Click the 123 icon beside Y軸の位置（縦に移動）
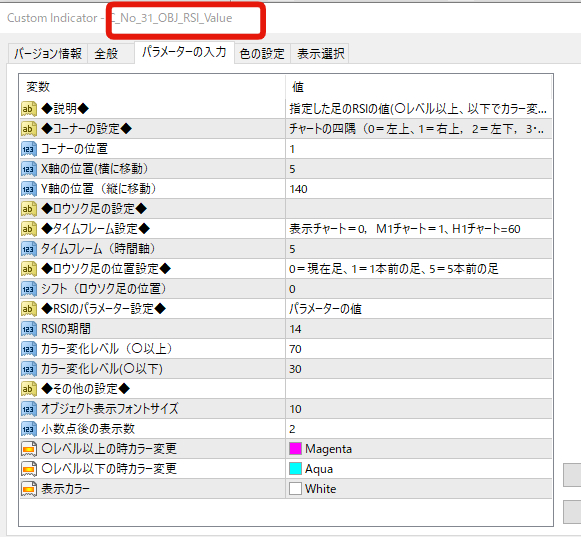Viewport: 581px width, 537px height. [29, 189]
